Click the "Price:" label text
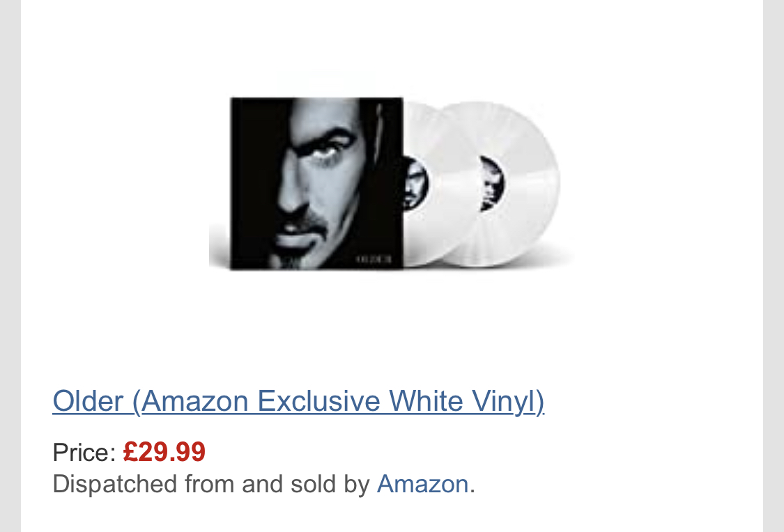The image size is (784, 532). click(84, 453)
